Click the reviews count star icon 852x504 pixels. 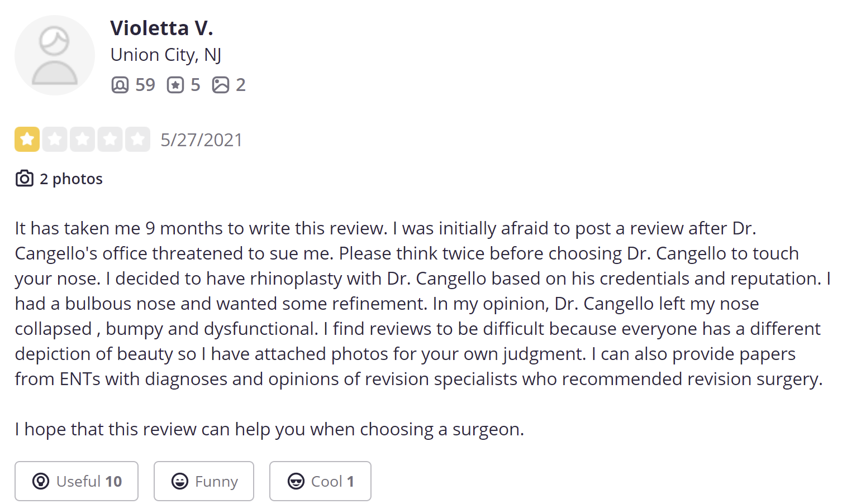coord(175,85)
